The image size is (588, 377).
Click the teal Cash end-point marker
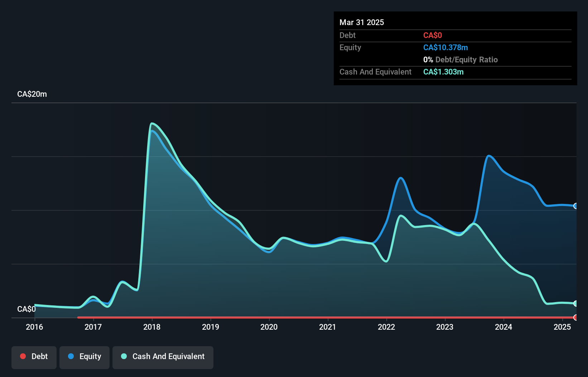tap(575, 304)
